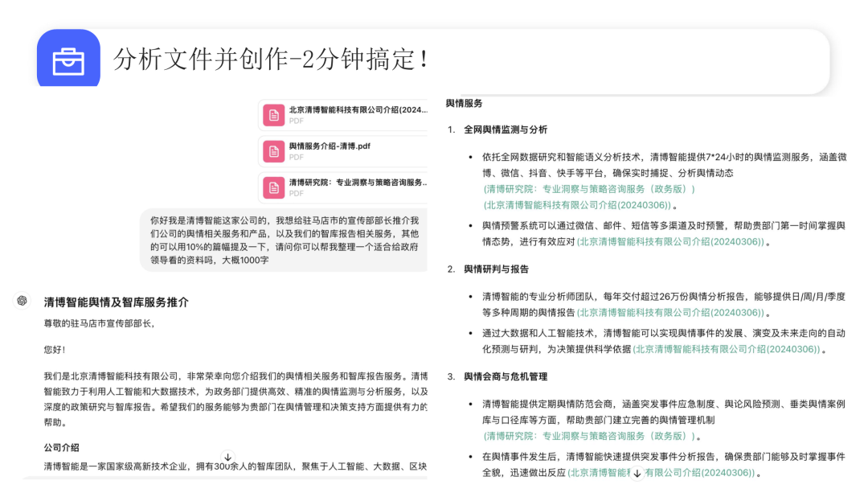Click the pink PDF icon on 北京清博智能科技有限公司介绍 file
Image resolution: width=868 pixels, height=489 pixels.
coord(272,115)
